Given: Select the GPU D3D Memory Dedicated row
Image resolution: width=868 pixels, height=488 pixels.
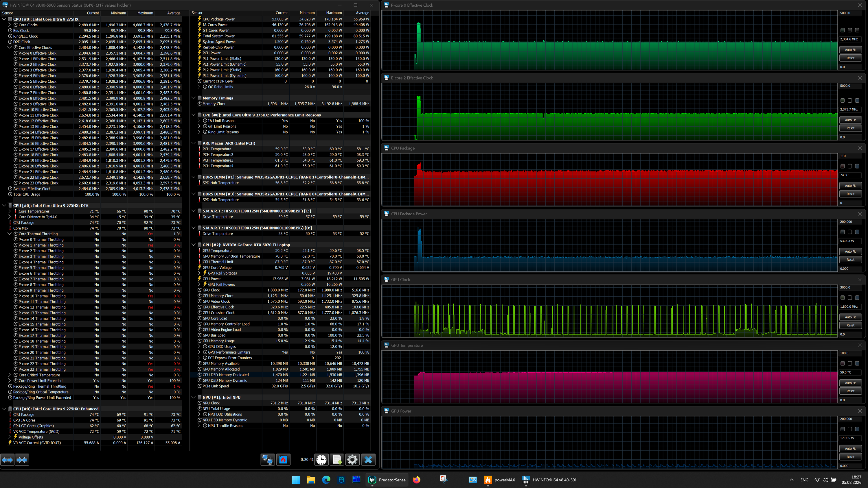Looking at the screenshot, I should point(226,375).
